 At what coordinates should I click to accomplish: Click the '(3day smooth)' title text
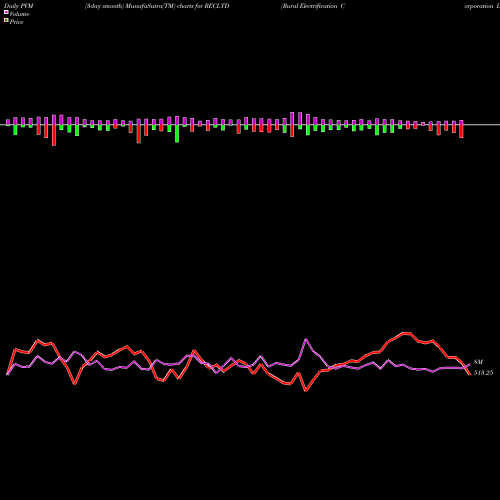point(104,6)
